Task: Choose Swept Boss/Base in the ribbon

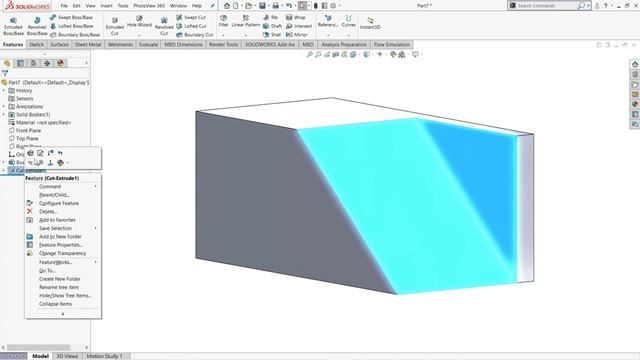Action: coord(71,18)
